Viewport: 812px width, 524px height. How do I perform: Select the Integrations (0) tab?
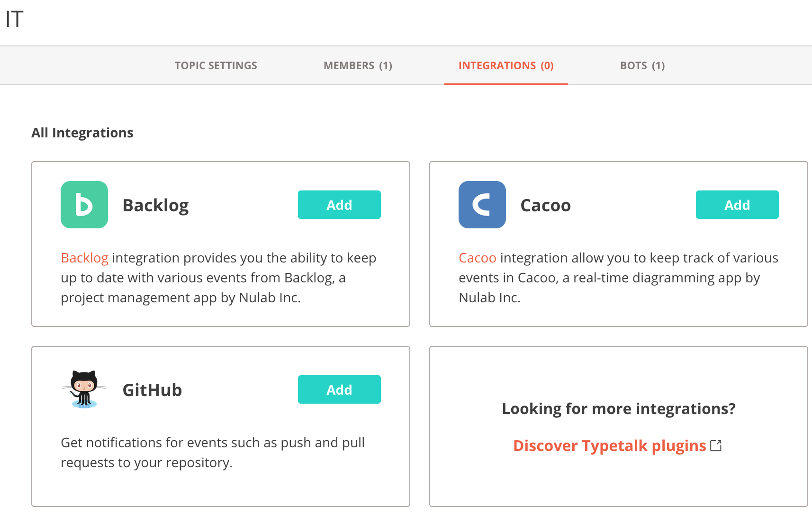506,65
